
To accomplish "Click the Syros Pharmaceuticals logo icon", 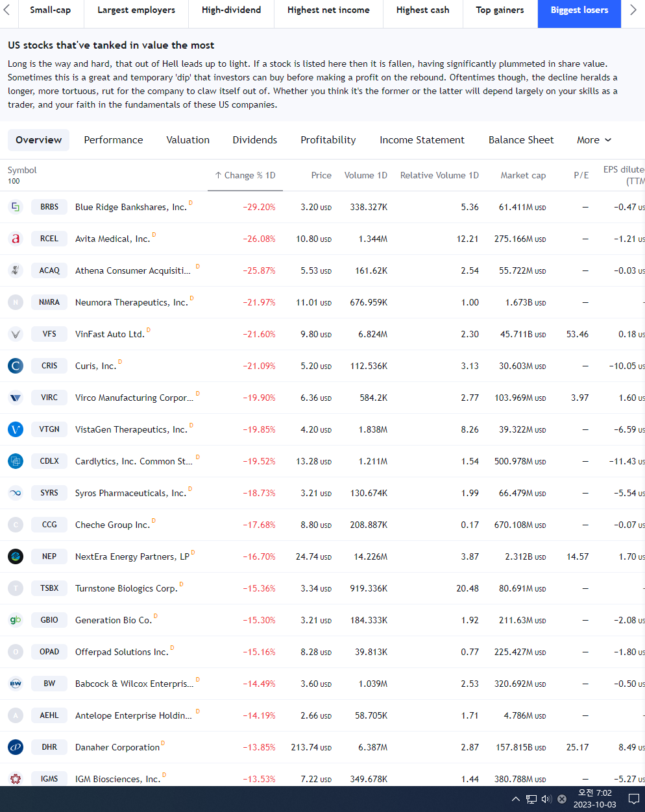I will click(x=16, y=493).
